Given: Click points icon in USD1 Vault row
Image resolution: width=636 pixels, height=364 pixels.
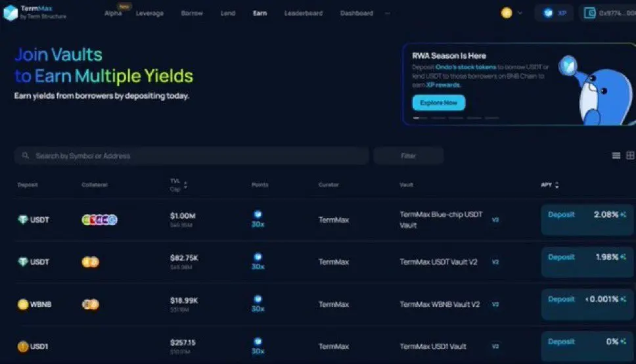Looking at the screenshot, I should [x=258, y=341].
